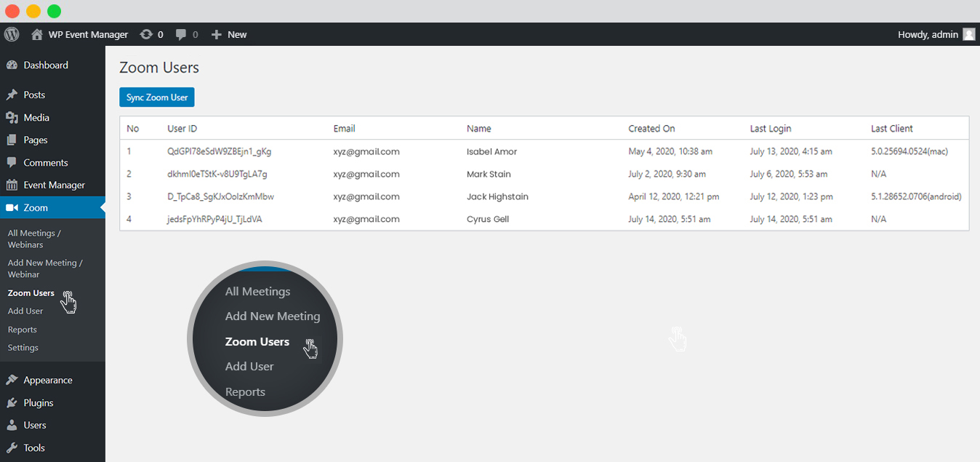Click the Appearance paintbrush icon
Screen dimensions: 980x462
click(x=12, y=380)
